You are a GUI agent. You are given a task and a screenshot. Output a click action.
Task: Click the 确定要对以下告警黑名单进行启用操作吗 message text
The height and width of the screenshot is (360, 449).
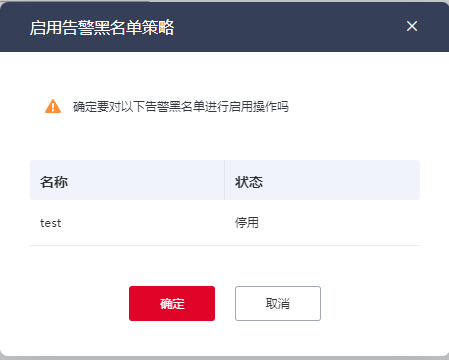pyautogui.click(x=181, y=107)
